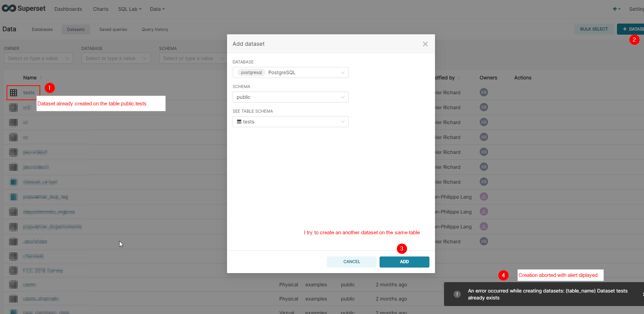Click the table grid icon beside the tests dataset
644x314 pixels.
click(14, 92)
